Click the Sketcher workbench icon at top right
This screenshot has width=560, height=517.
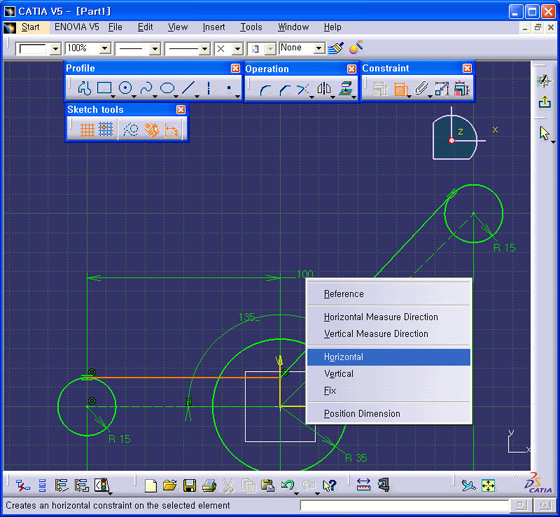pos(544,81)
